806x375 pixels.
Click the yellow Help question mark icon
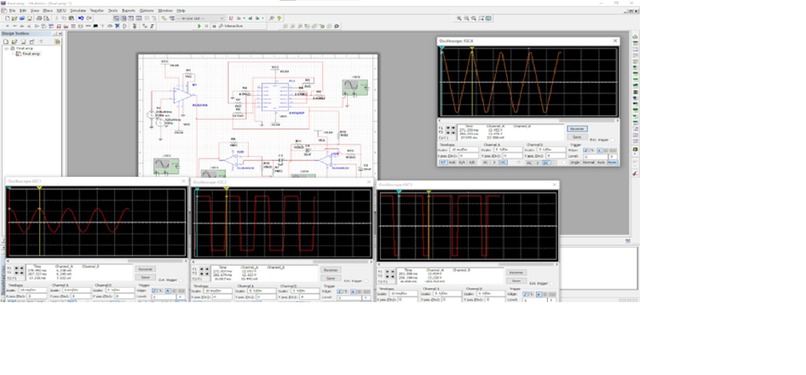pos(279,18)
